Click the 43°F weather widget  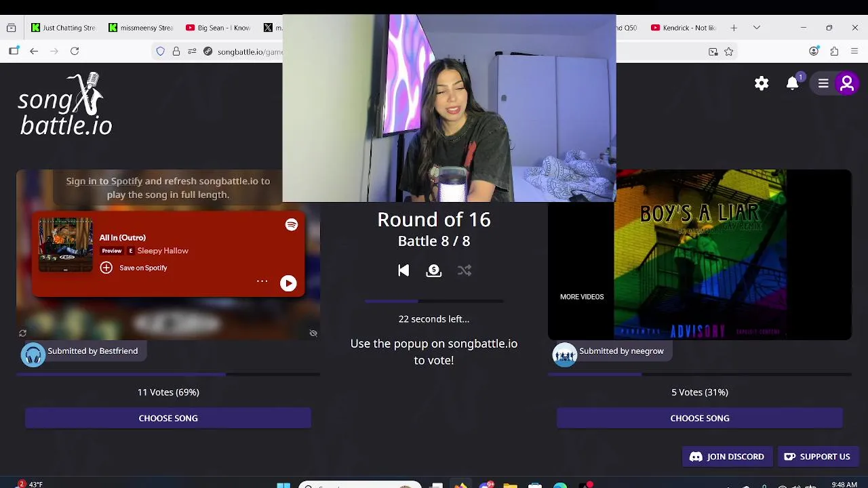point(31,484)
